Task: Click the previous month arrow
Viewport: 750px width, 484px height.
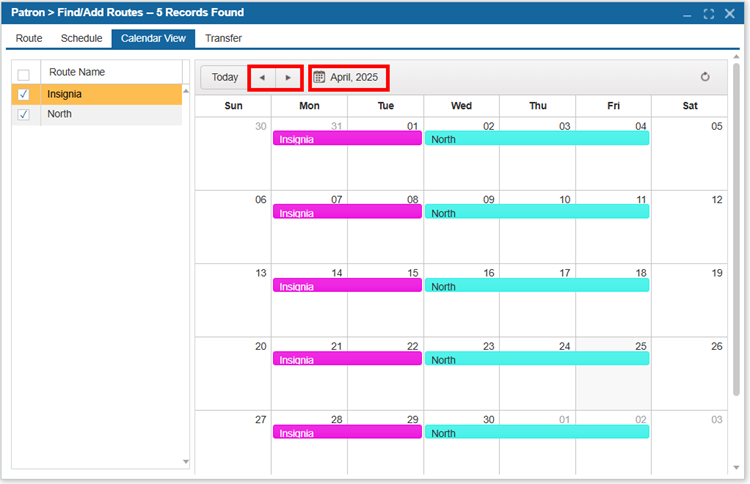Action: 262,77
